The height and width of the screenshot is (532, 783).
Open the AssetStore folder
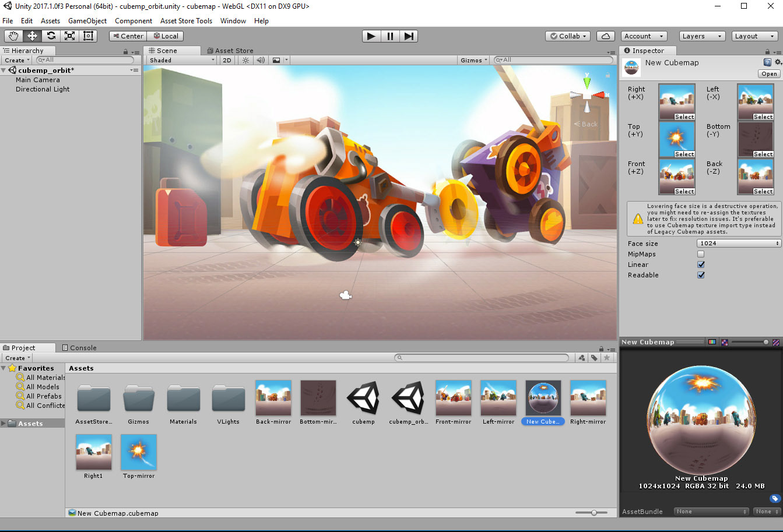[93, 403]
